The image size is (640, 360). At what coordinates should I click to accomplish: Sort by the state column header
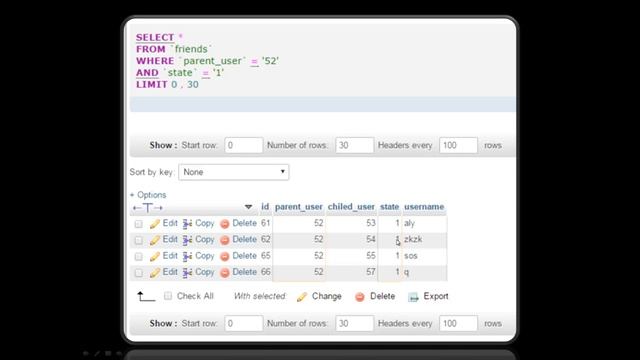(389, 207)
